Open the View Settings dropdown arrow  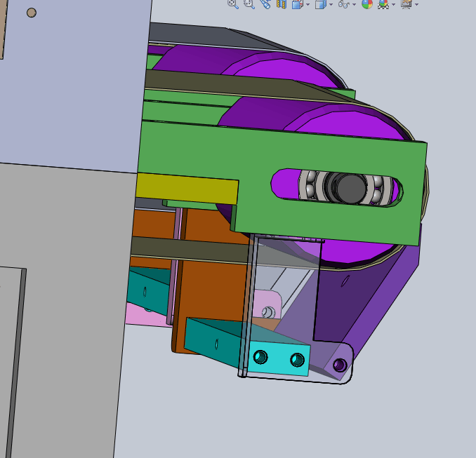click(416, 4)
